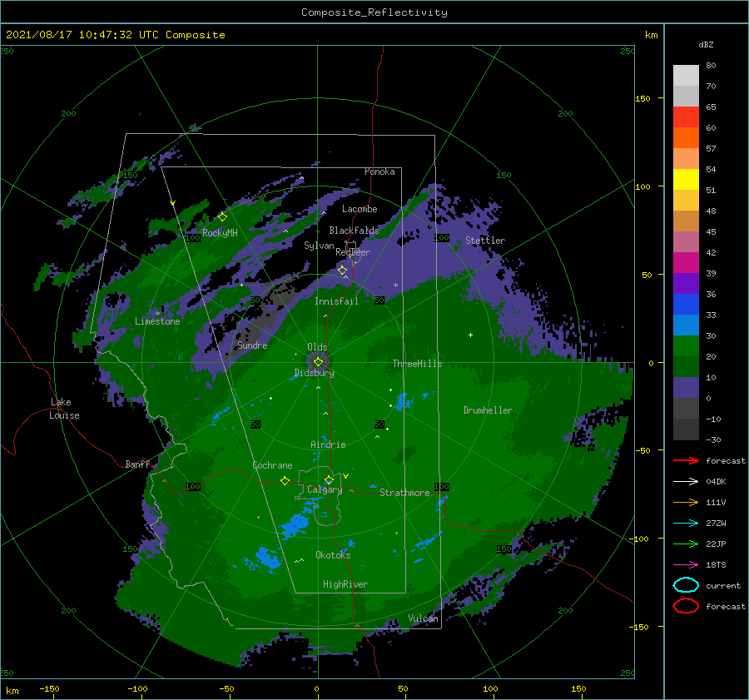
Task: Click the yellow radar marker at Olds
Action: [x=318, y=362]
